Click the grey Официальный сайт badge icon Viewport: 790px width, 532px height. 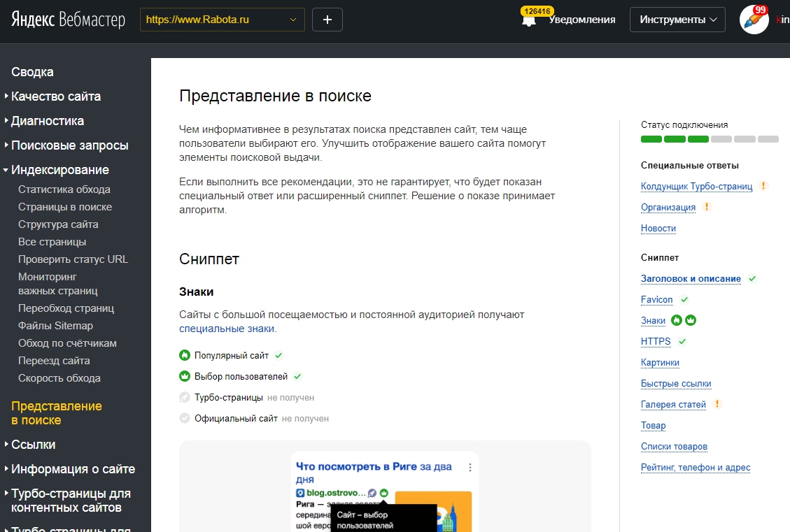coord(185,418)
